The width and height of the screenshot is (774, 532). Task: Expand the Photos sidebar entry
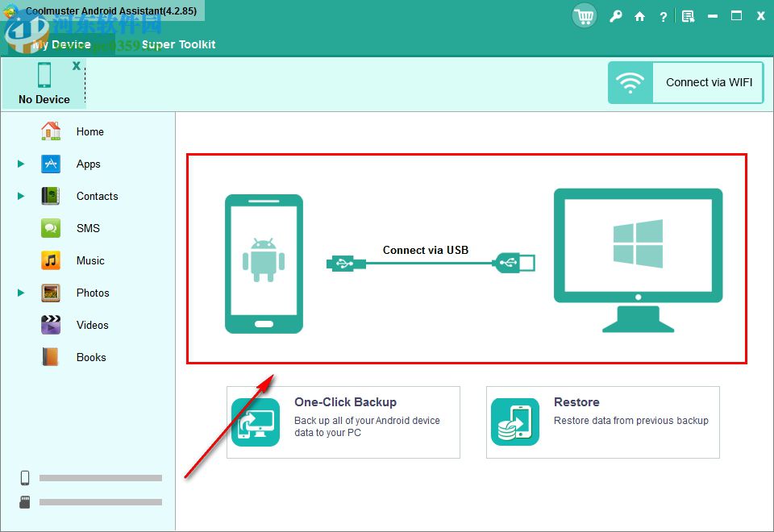(x=20, y=293)
